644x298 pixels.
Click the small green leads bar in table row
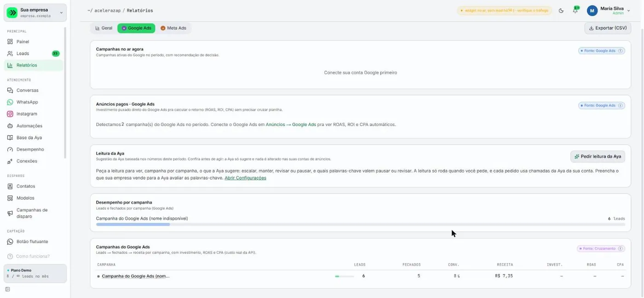click(x=337, y=276)
